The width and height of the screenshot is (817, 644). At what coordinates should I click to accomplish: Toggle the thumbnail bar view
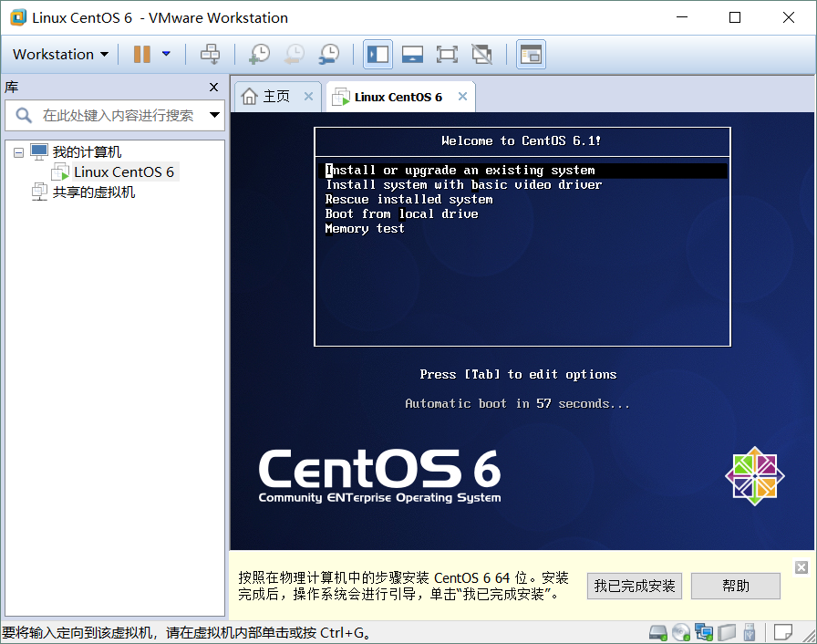point(412,54)
